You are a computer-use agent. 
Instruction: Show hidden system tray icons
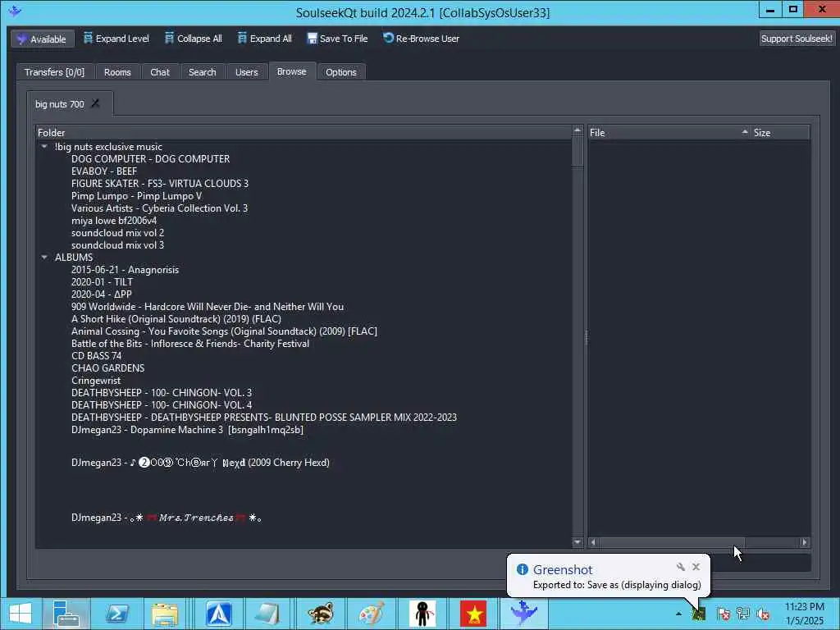[678, 614]
